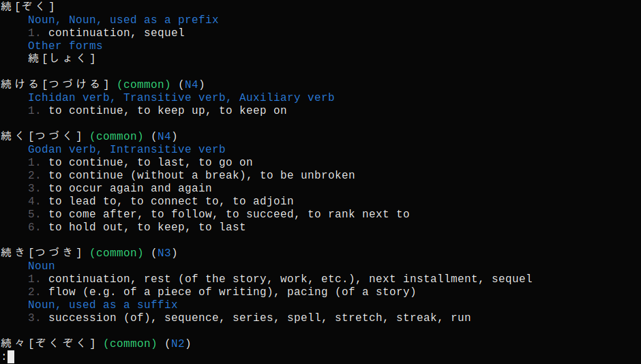Click the 続き[つづき] entry headword
Viewport: 641px width, 364px height.
[x=42, y=252]
